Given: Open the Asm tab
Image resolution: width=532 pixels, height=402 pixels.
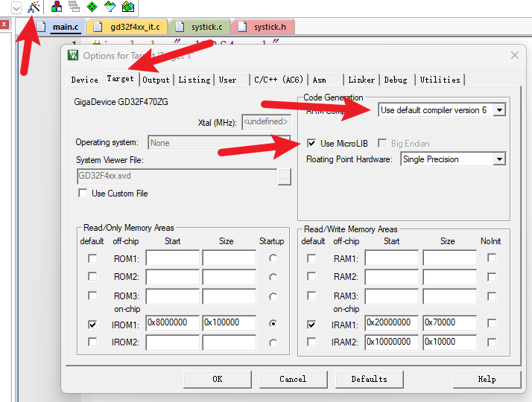Looking at the screenshot, I should (326, 80).
